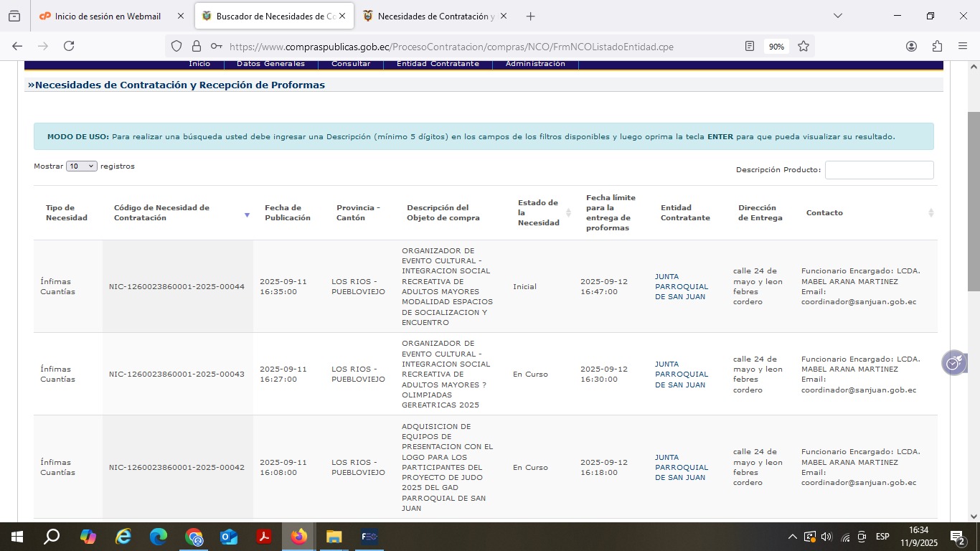Click the site padlock security icon
This screenshot has width=980, height=551.
tap(197, 46)
